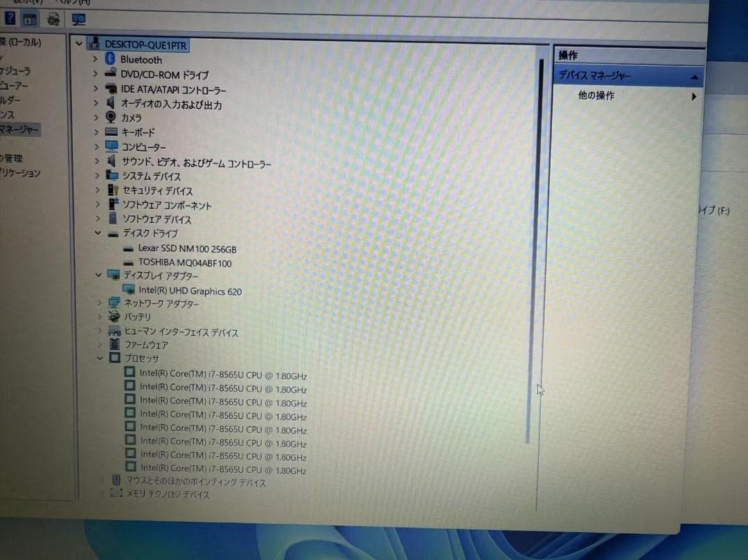Screen dimensions: 748x560
Task: Expand サウンド、ビデオ、およびゲーム コントローラー
Action: pyautogui.click(x=96, y=161)
